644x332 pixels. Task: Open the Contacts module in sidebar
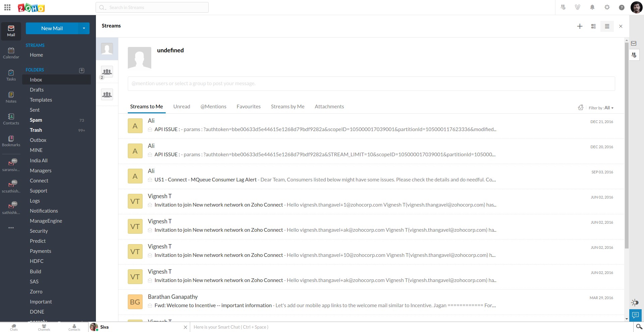tap(11, 119)
